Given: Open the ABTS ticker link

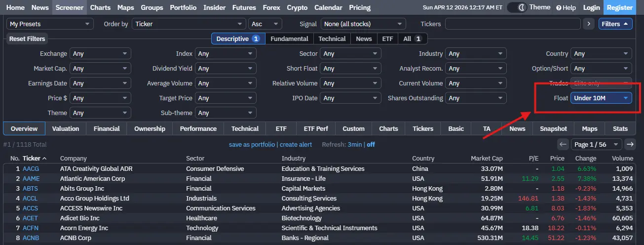Looking at the screenshot, I should [30, 188].
